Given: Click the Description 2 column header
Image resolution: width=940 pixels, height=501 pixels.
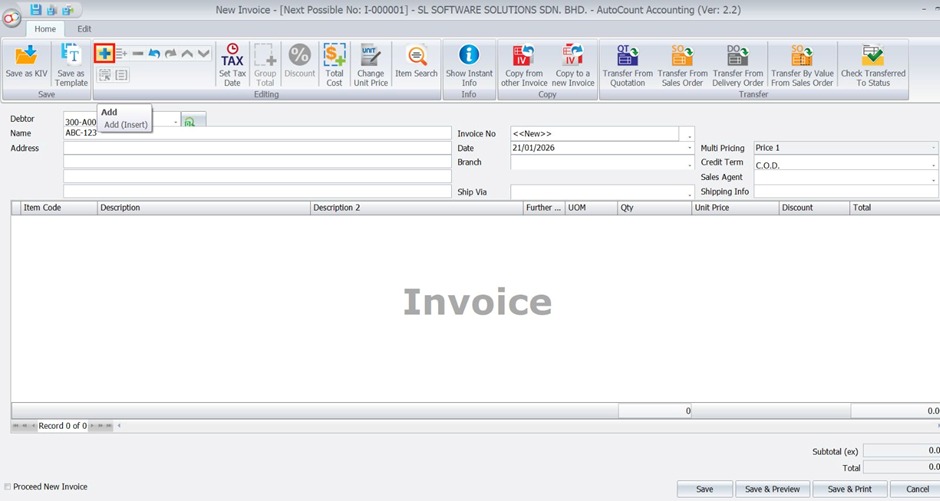Looking at the screenshot, I should (x=417, y=207).
